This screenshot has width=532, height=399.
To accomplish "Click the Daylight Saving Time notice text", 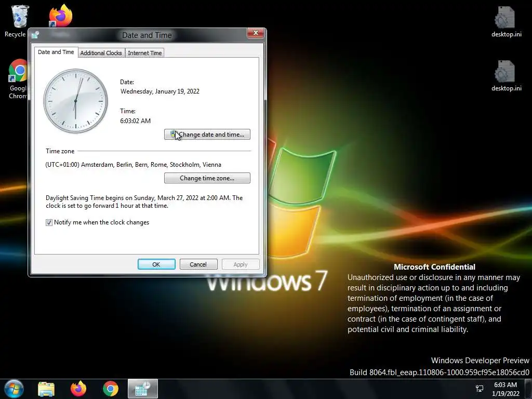I will point(144,202).
